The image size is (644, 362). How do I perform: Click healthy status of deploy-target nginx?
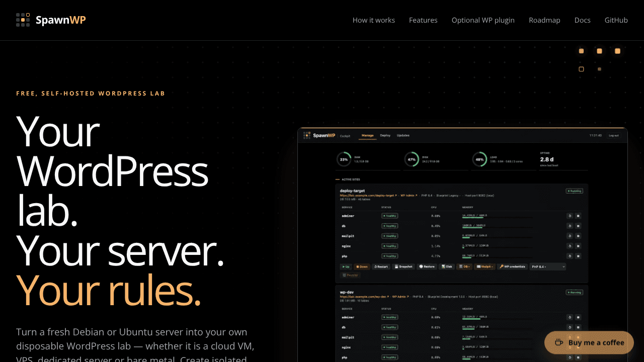point(390,246)
